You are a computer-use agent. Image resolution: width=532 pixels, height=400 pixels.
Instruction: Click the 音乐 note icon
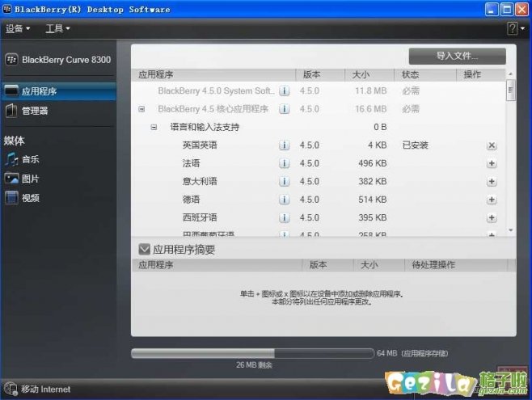pos(11,159)
